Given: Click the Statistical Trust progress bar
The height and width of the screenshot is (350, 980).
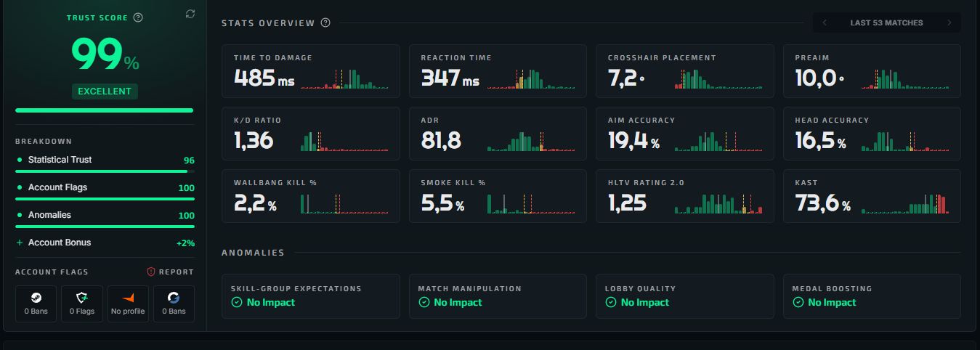Looking at the screenshot, I should coord(105,171).
